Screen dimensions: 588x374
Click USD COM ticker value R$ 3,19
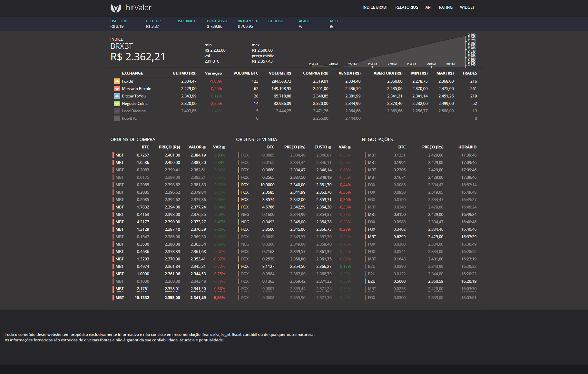pyautogui.click(x=117, y=26)
